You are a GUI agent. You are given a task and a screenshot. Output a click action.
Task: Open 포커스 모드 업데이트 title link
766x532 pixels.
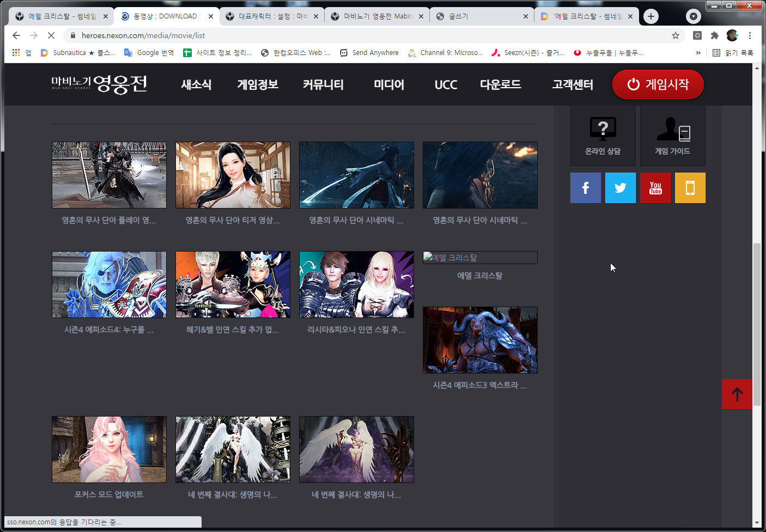(109, 495)
